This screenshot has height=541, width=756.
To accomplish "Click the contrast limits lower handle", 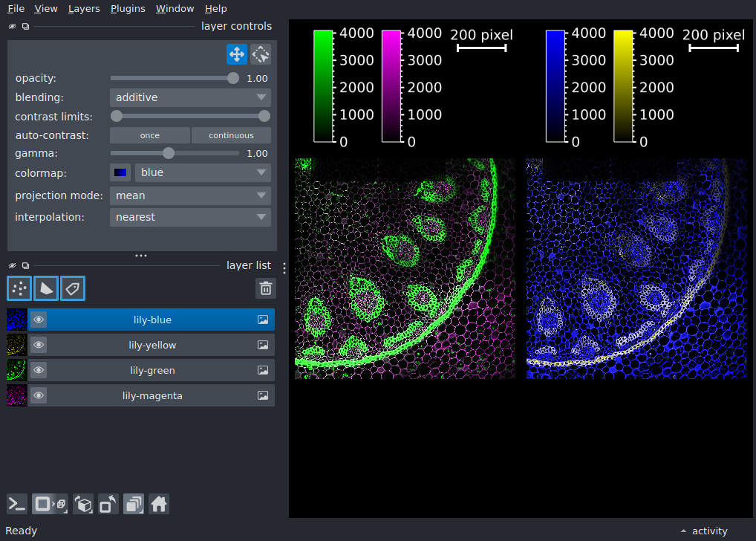I will (x=116, y=116).
